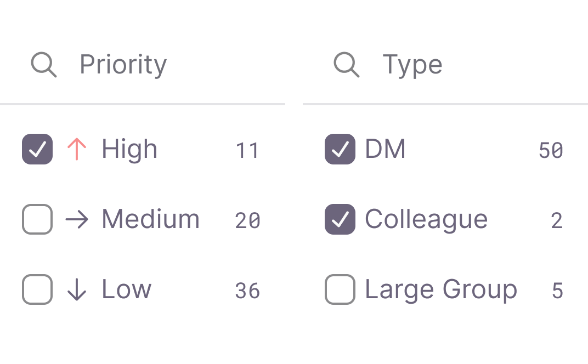Image resolution: width=588 pixels, height=364 pixels.
Task: Choose the Colleague type label
Action: click(426, 219)
